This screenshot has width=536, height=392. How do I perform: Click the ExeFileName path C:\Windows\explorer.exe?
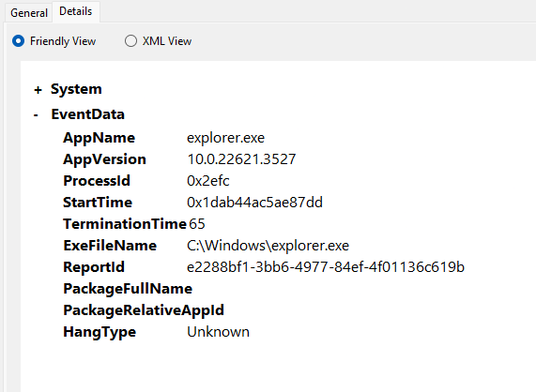pos(268,246)
